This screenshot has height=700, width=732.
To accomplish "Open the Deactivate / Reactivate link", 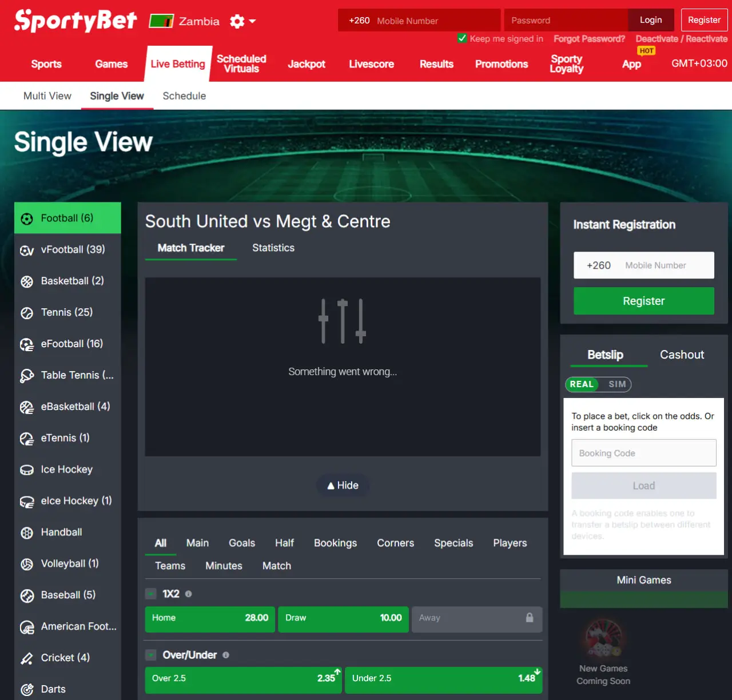I will point(682,39).
